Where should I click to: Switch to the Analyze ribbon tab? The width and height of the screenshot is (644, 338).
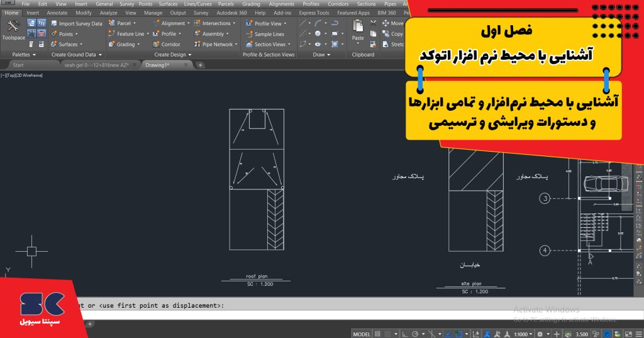click(x=108, y=13)
